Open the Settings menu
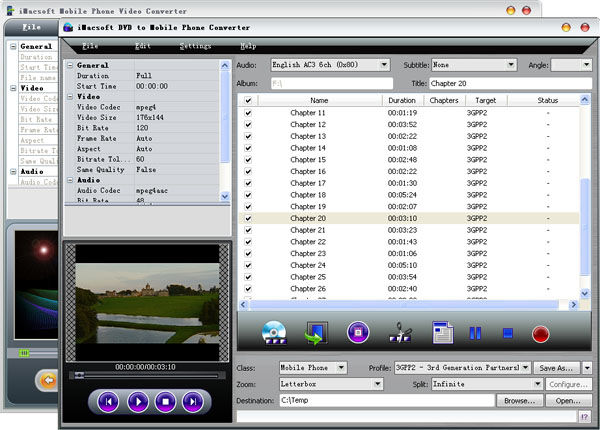 click(195, 46)
